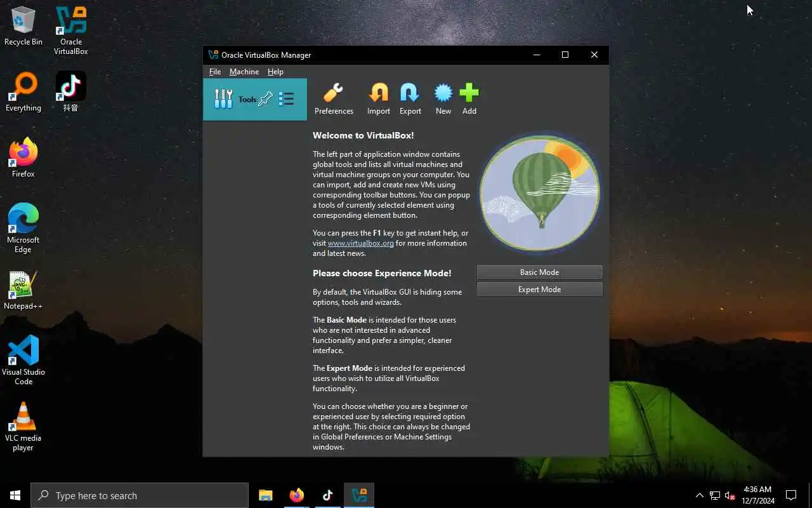Viewport: 812px width, 508px height.
Task: Open the Tools list menu icon
Action: tap(287, 99)
